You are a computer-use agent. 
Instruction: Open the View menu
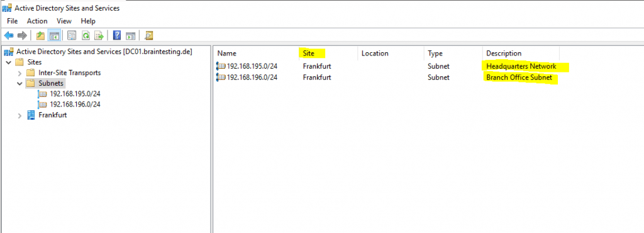(x=64, y=21)
